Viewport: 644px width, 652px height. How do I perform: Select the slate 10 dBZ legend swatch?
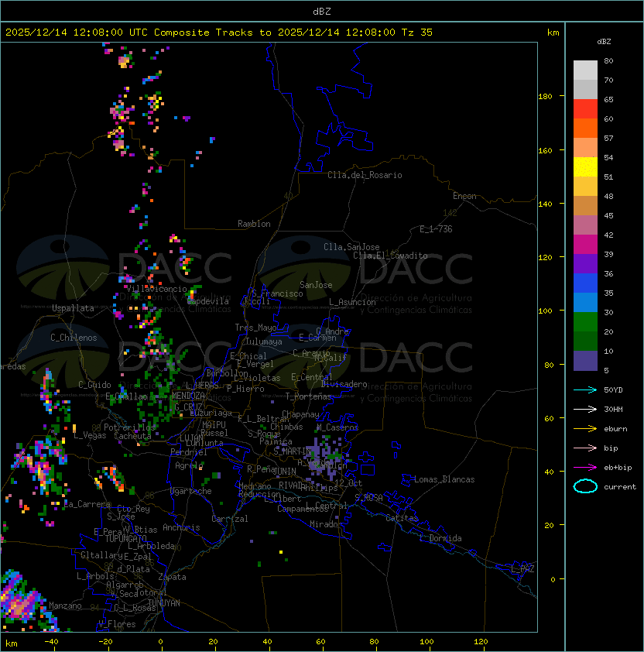[x=585, y=361]
